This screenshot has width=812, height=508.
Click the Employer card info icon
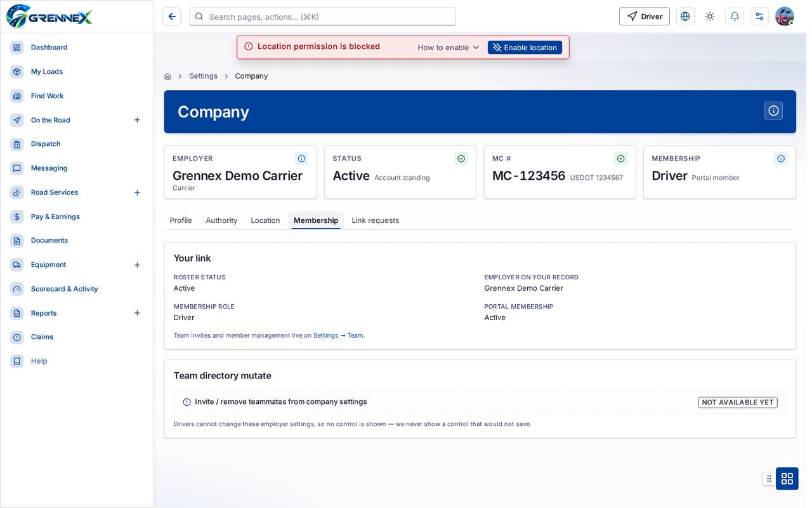click(302, 159)
